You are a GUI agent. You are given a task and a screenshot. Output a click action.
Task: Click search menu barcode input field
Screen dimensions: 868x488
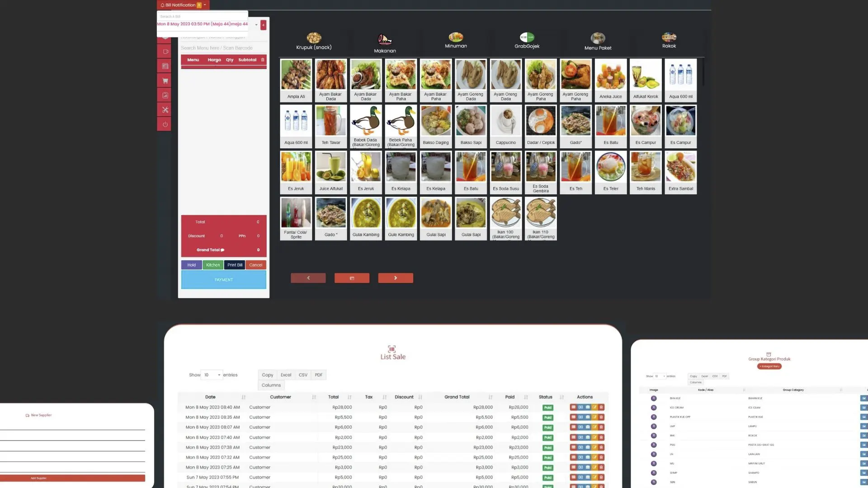coord(223,47)
